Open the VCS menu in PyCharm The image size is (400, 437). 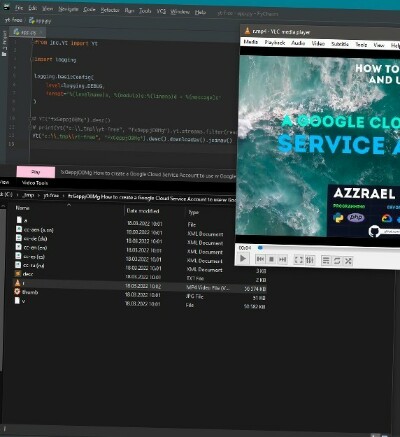pyautogui.click(x=161, y=11)
